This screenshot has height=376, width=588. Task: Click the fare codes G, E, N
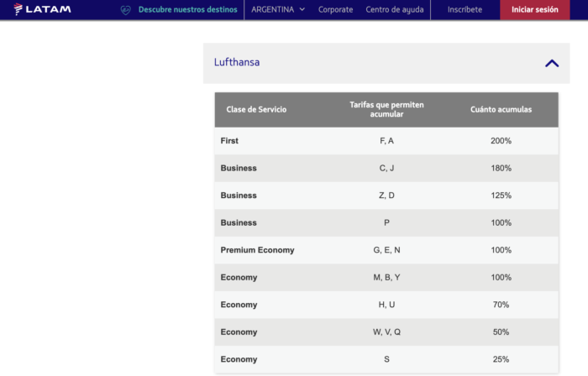[386, 250]
